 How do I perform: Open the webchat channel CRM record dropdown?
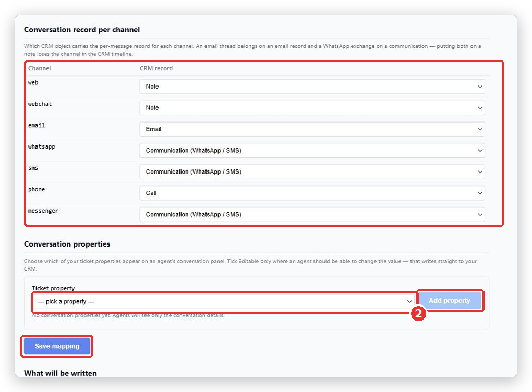pyautogui.click(x=312, y=108)
